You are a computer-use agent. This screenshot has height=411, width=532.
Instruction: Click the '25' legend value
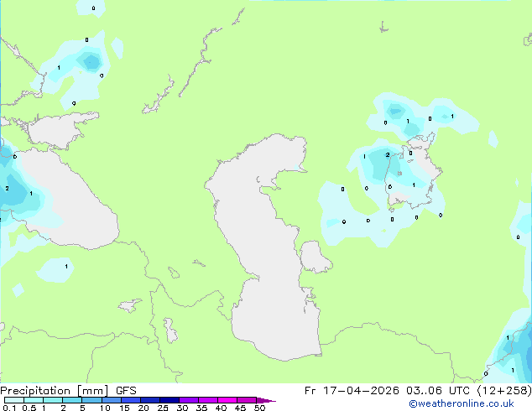(163, 408)
